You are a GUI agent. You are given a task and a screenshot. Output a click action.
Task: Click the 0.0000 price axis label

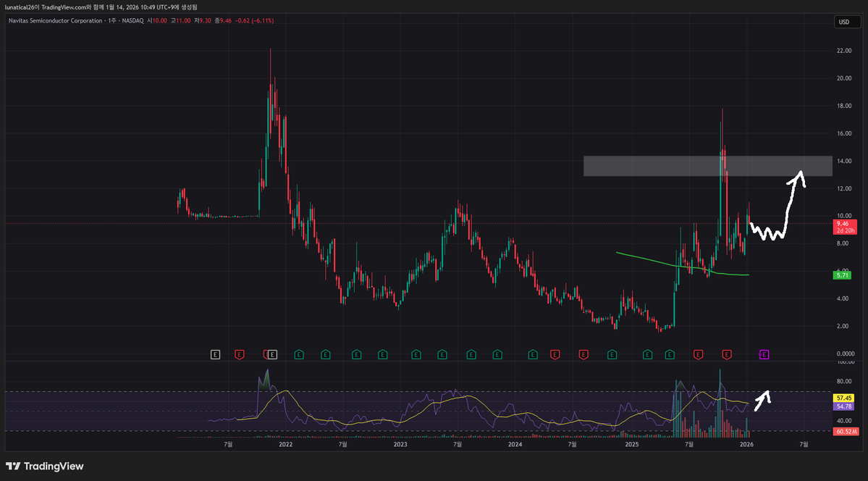point(846,354)
